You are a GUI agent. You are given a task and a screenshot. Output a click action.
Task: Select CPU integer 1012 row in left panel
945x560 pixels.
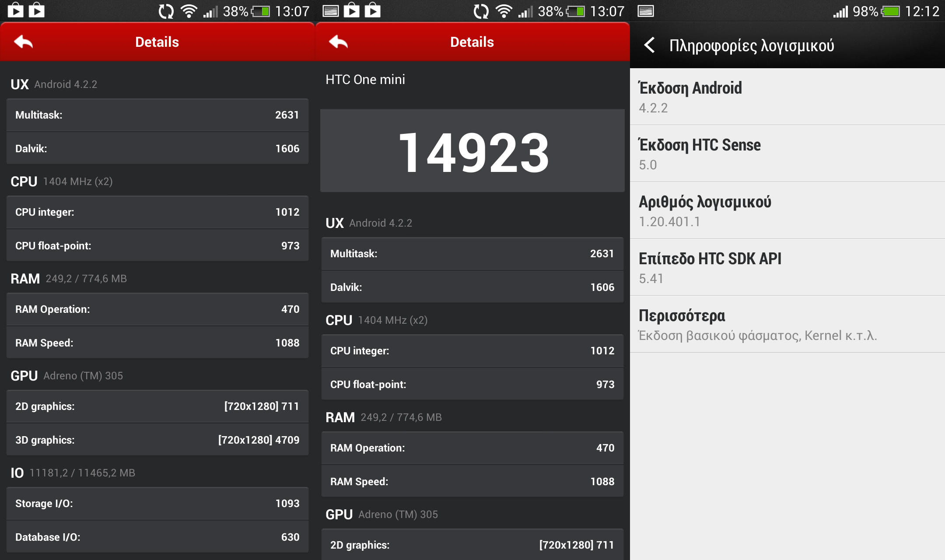tap(157, 212)
